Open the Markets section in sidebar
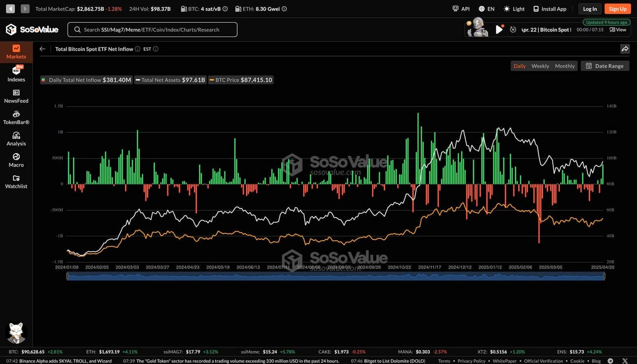This screenshot has height=364, width=637. point(16,51)
